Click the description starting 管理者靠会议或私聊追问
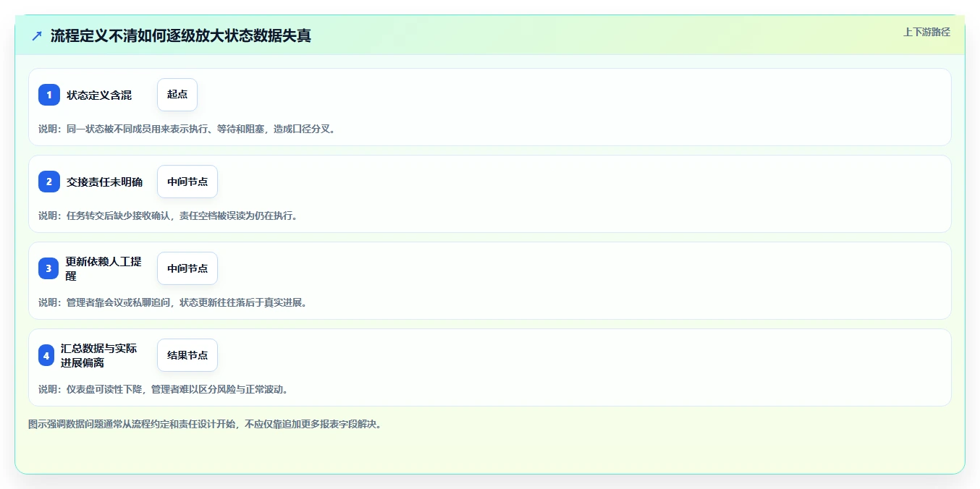This screenshot has height=489, width=980. (x=173, y=302)
